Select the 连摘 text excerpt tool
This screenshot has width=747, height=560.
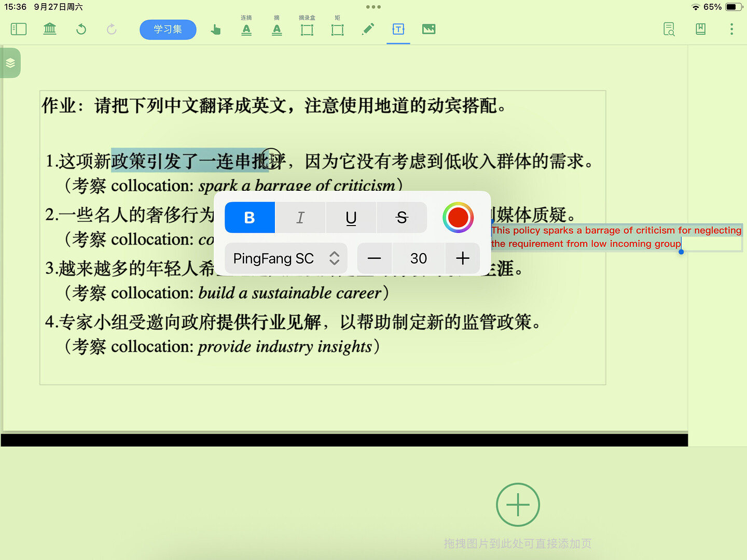pos(246,30)
